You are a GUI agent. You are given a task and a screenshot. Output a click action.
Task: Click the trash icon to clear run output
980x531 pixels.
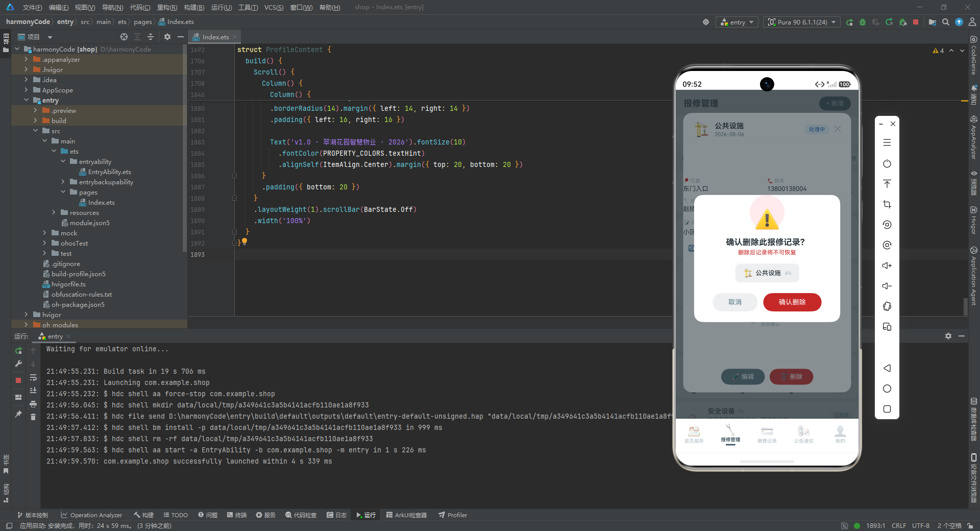pyautogui.click(x=33, y=417)
